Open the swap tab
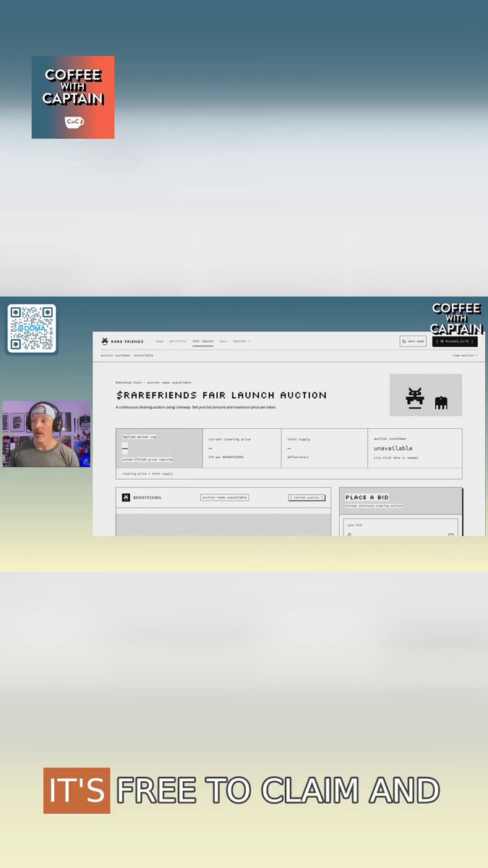 159,341
